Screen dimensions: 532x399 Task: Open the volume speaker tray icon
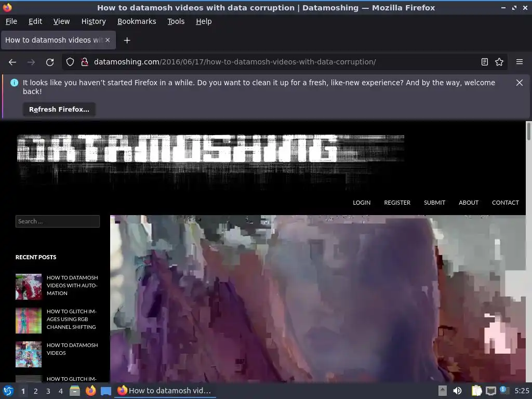[457, 391]
